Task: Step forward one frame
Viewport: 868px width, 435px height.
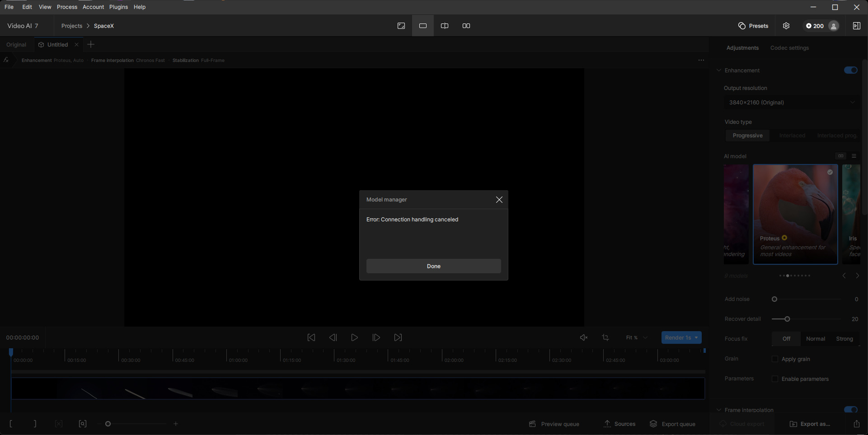Action: tap(376, 337)
